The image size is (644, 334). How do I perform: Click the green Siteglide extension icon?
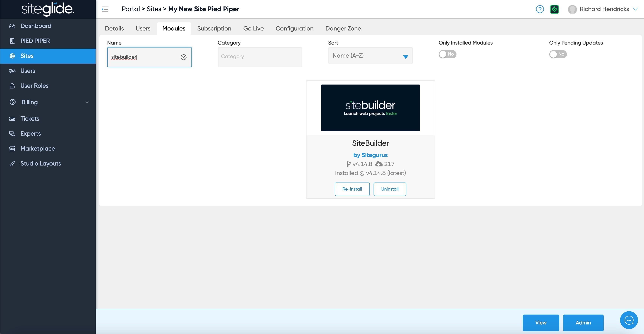(x=554, y=9)
